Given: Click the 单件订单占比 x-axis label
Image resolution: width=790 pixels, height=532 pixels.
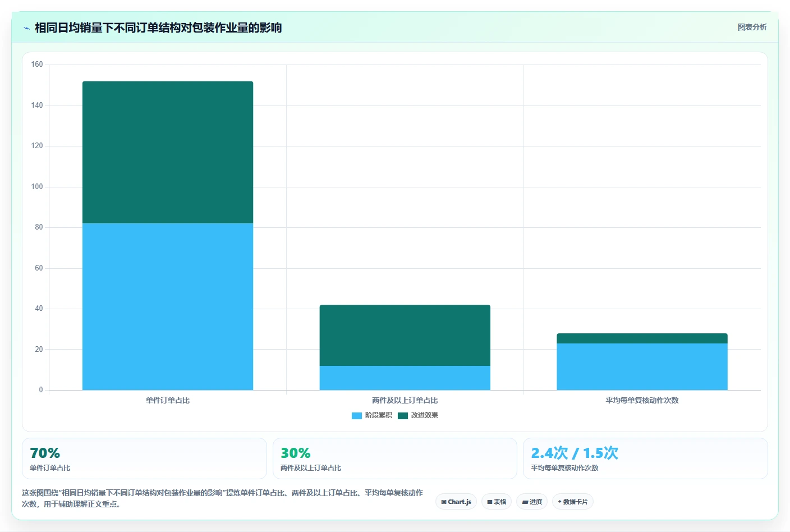Looking at the screenshot, I should tap(168, 400).
